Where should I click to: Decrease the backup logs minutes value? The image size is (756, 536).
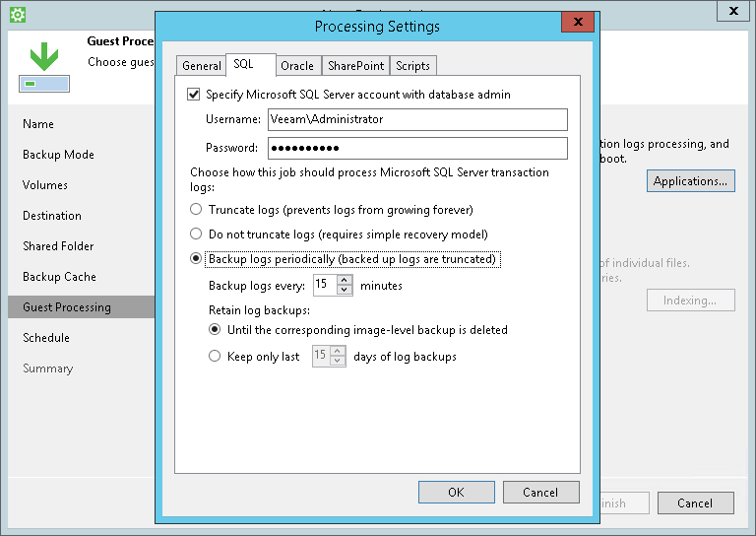click(x=344, y=290)
